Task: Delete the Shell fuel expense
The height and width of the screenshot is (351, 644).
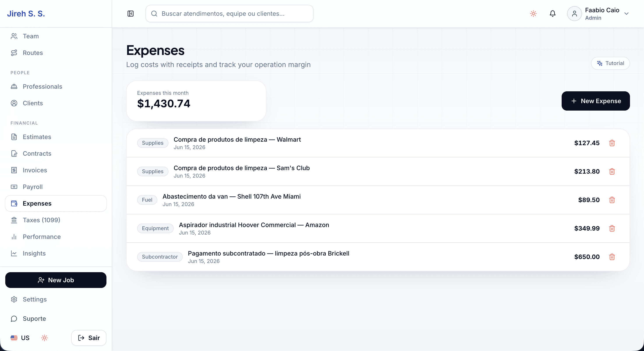Action: click(612, 200)
